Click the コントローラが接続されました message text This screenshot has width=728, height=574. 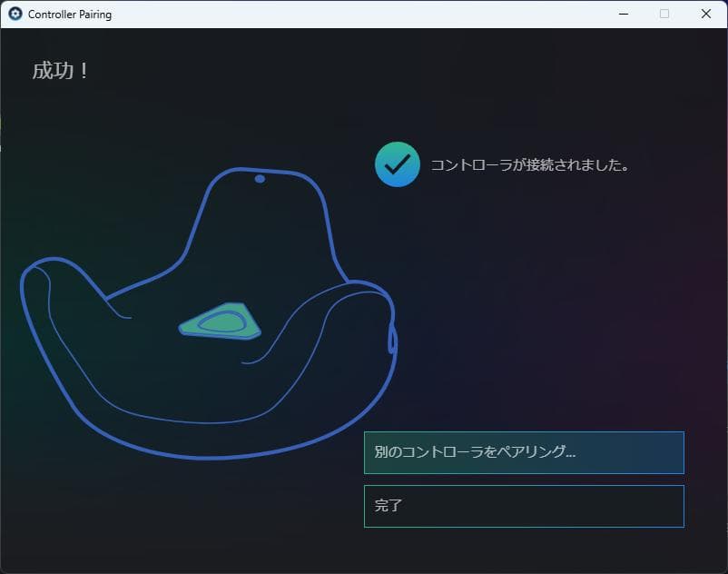[x=530, y=165]
